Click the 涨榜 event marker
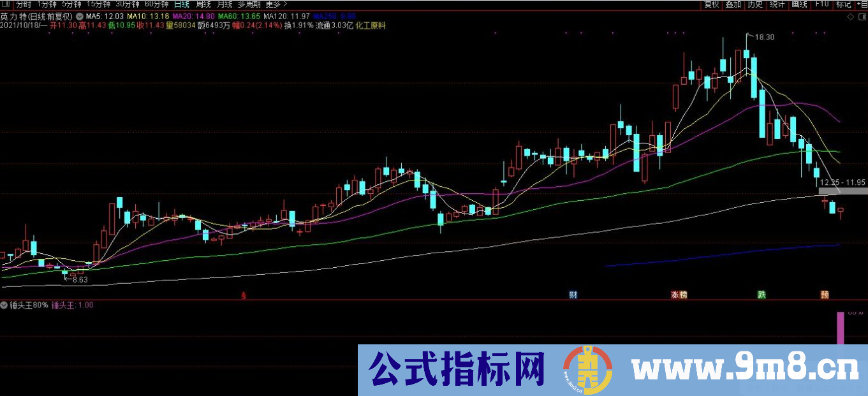868x396 pixels. [679, 295]
